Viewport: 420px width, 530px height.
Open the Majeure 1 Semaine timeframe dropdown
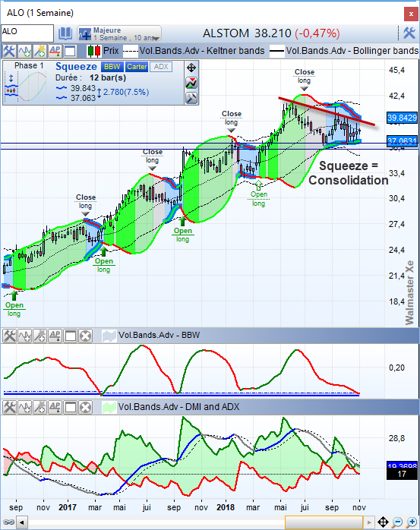tap(119, 34)
